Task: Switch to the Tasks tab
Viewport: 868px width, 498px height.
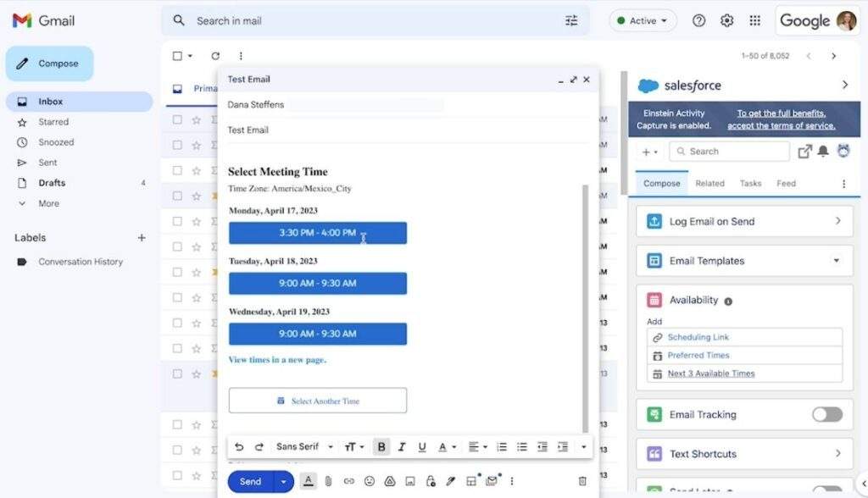Action: pyautogui.click(x=749, y=183)
